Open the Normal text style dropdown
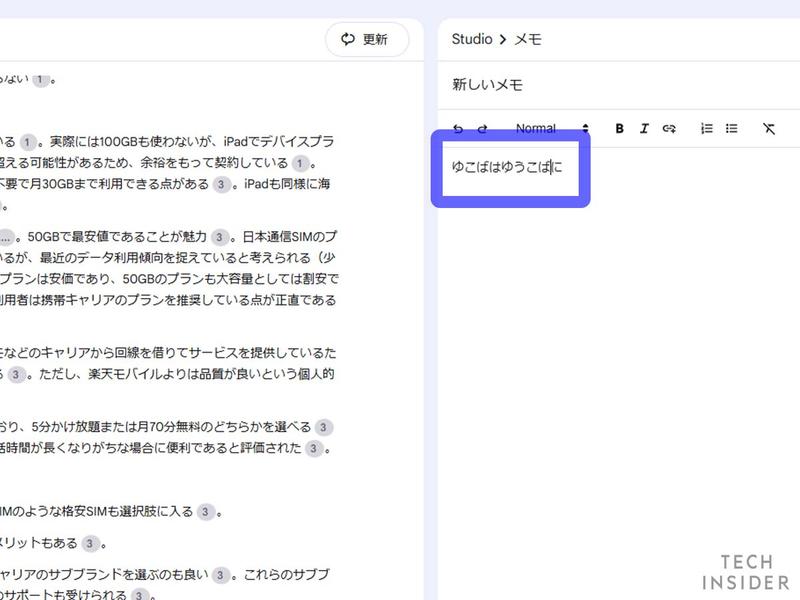 click(545, 128)
